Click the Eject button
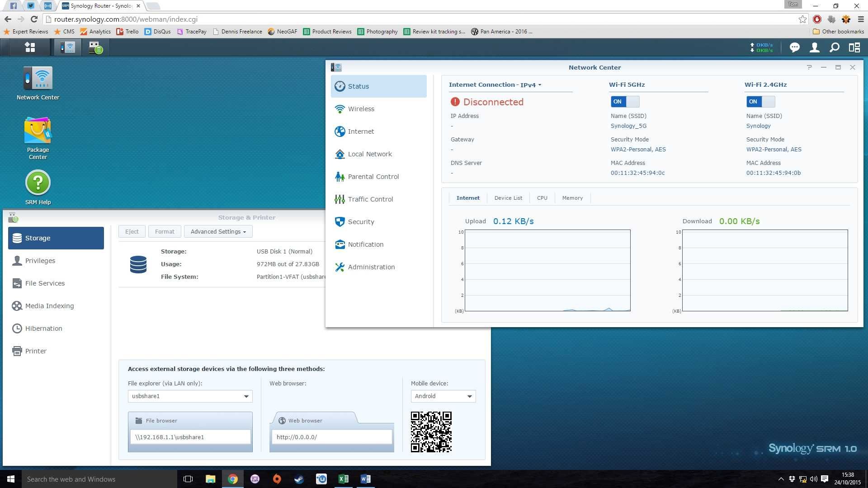The width and height of the screenshot is (868, 488). pos(132,231)
